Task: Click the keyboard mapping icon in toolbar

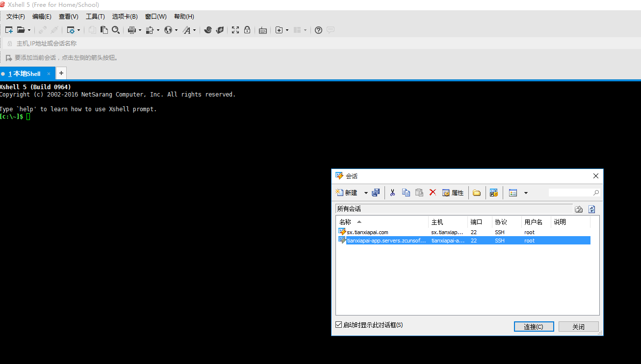Action: (263, 30)
